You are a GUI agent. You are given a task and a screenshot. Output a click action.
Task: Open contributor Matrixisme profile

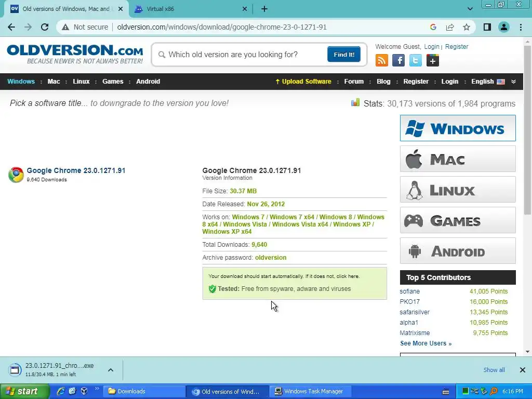tap(415, 333)
